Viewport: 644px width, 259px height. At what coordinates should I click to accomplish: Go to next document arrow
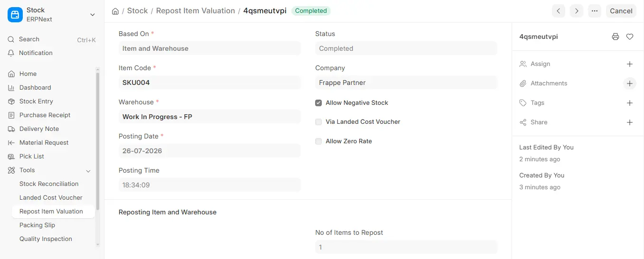pyautogui.click(x=576, y=11)
